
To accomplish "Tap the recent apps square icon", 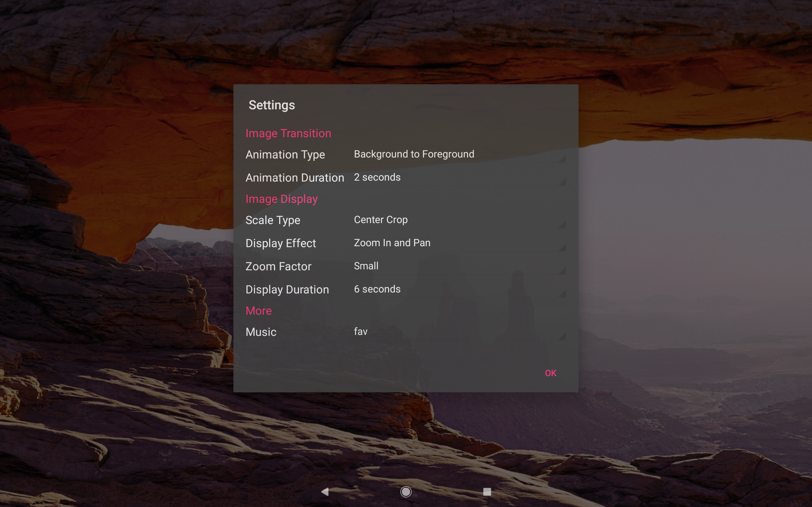I will point(487,491).
